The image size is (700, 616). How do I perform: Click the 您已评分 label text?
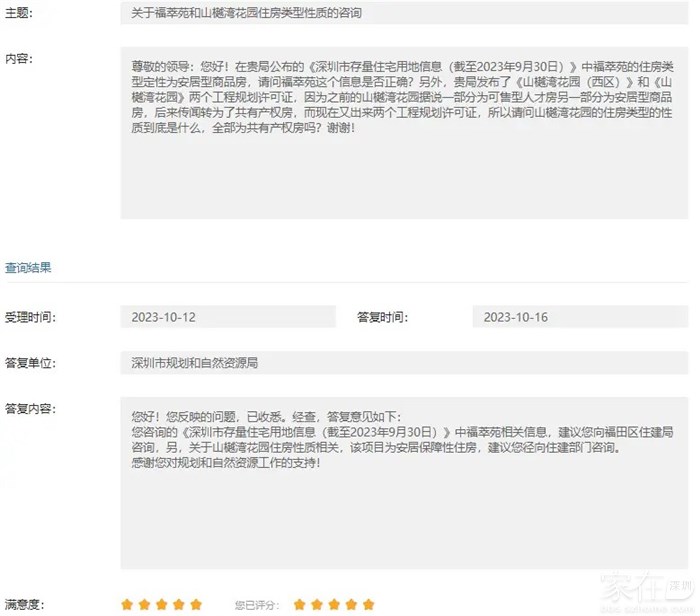[x=254, y=605]
